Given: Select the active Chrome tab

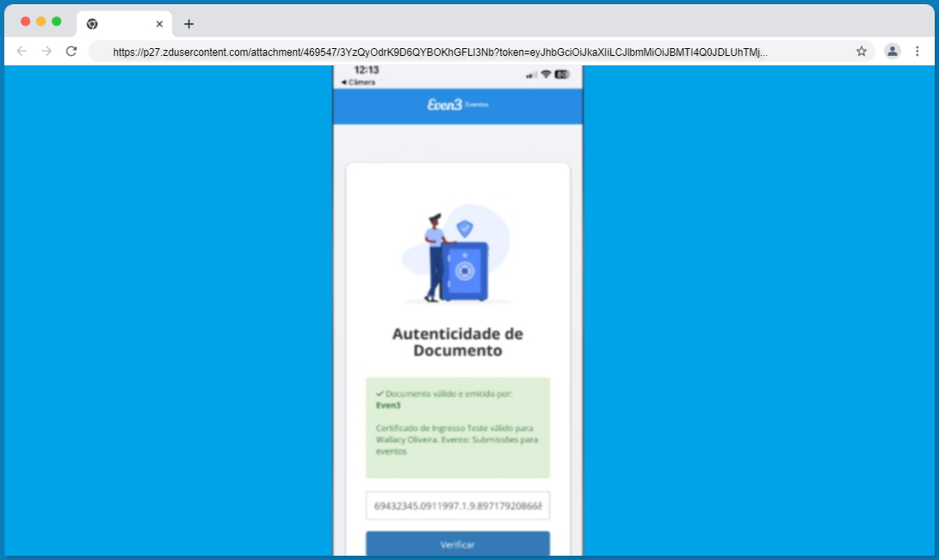Looking at the screenshot, I should tap(124, 24).
